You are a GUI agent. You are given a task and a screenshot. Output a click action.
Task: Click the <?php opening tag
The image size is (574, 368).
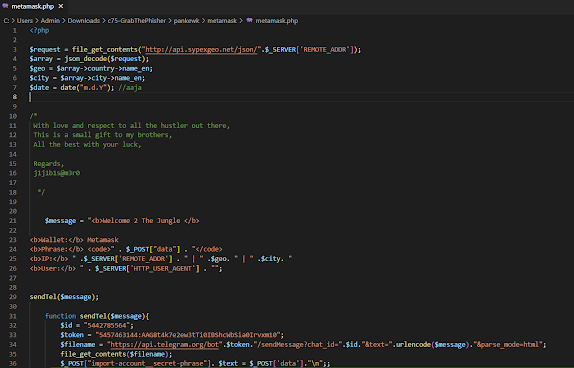coord(39,30)
